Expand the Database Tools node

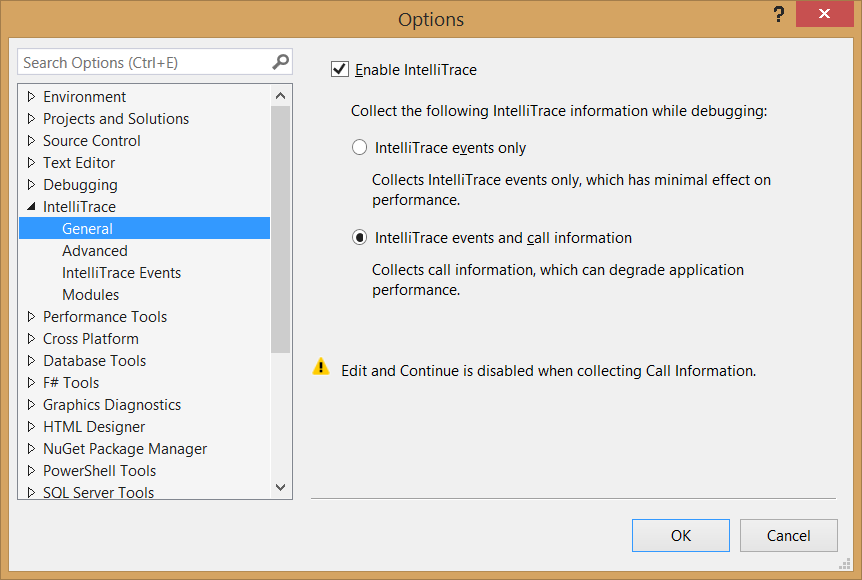click(31, 361)
